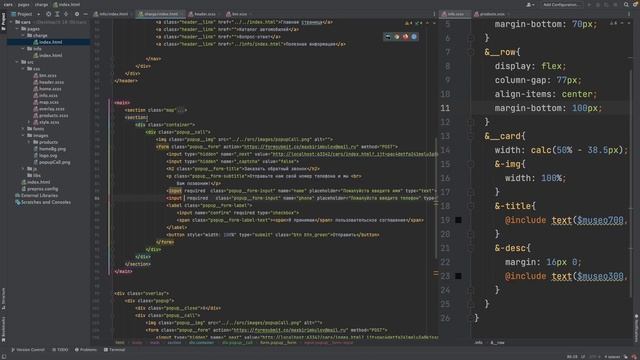Open TODO tool window

coord(60,350)
